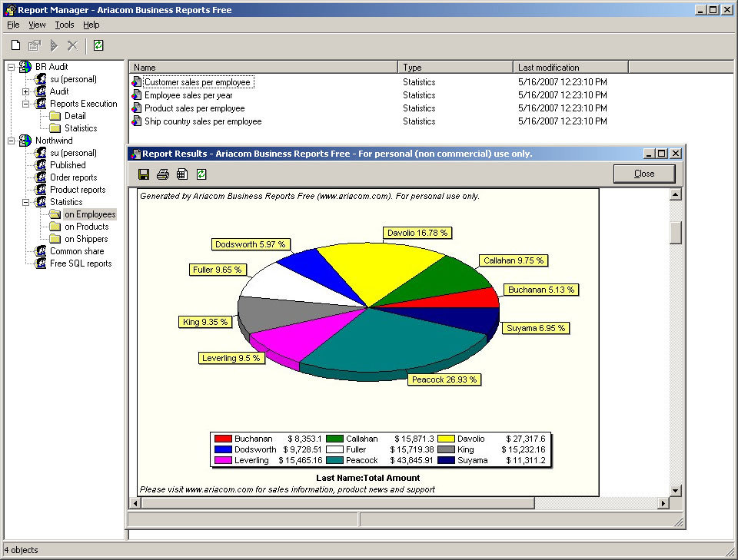
Task: Click the Audit node icon under BR Audit
Action: coord(41,91)
